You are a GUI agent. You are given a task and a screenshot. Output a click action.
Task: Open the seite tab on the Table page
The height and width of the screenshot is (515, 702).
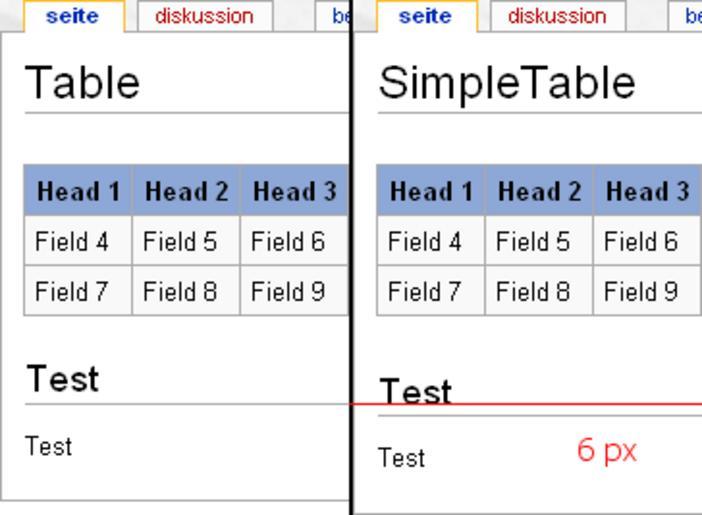pos(72,17)
